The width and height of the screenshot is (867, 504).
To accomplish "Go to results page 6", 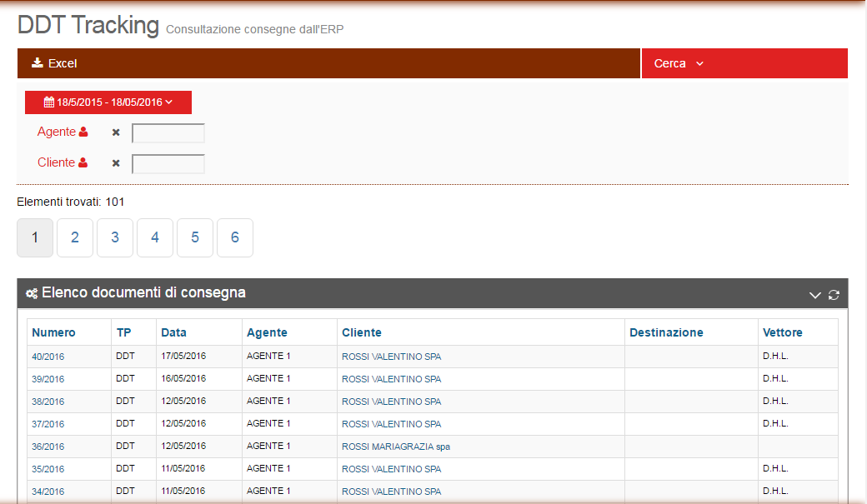I will coord(235,238).
